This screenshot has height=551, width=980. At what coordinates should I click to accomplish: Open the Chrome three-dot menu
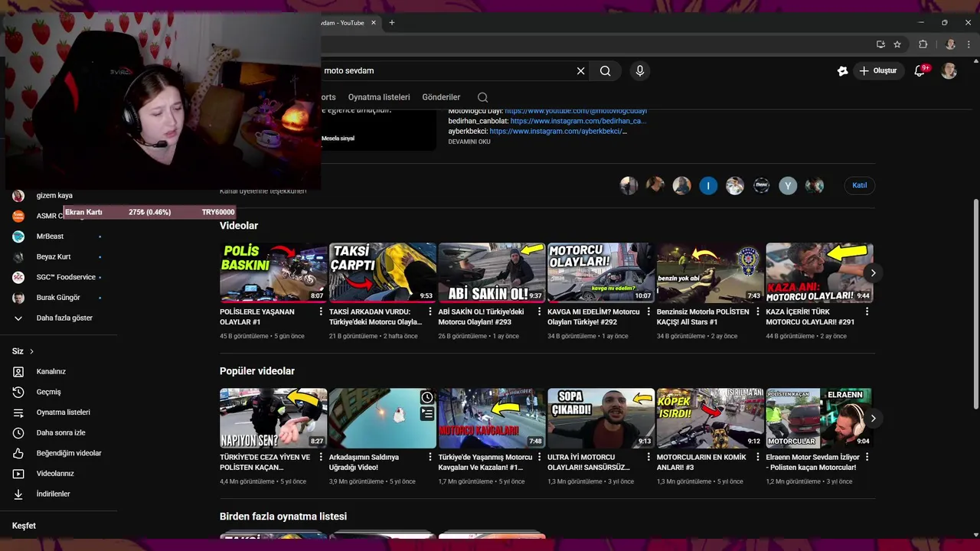pos(968,44)
